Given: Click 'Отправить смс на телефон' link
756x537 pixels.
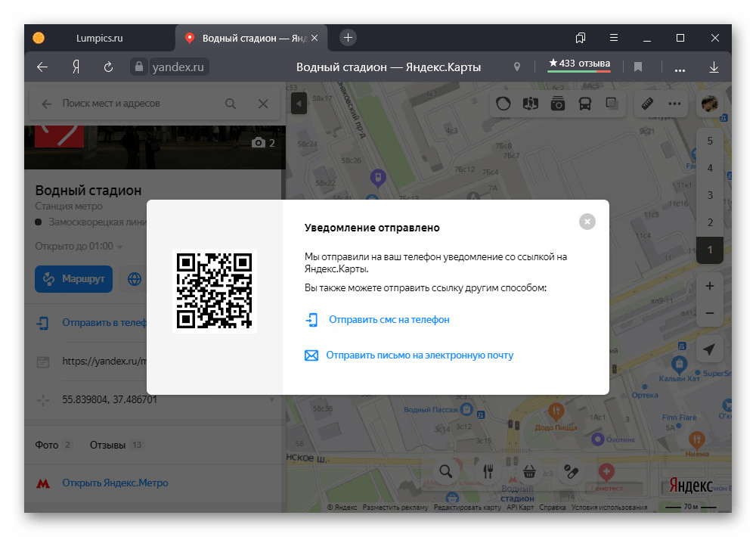Looking at the screenshot, I should [x=389, y=320].
